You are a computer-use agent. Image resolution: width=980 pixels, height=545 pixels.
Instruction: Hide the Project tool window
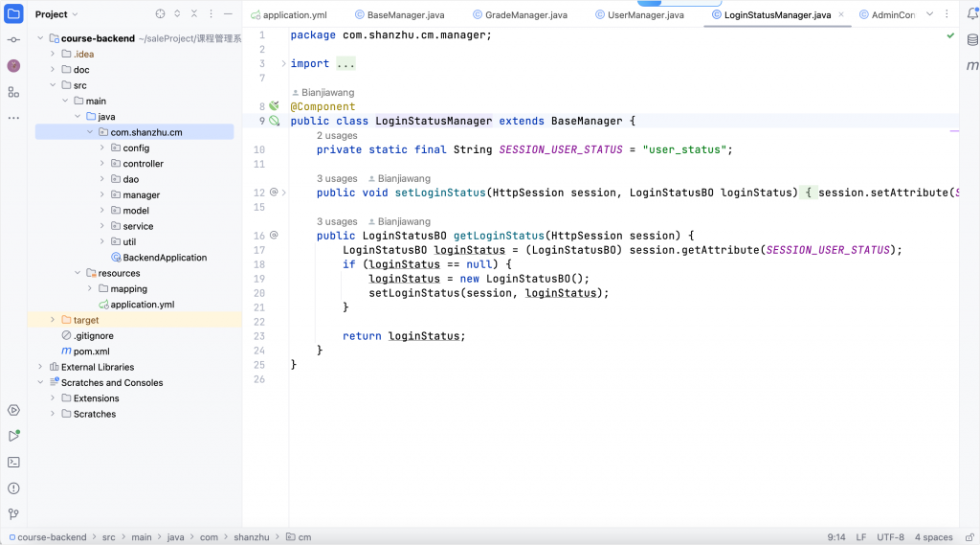pos(229,14)
